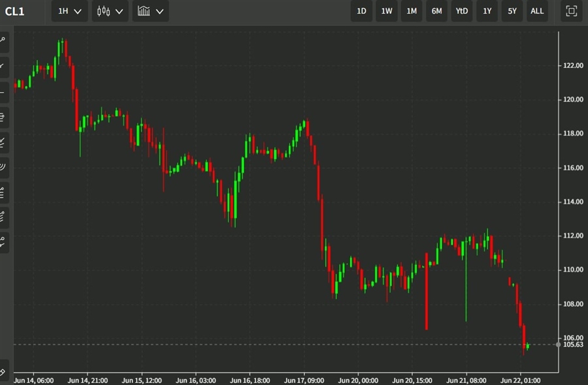Select the 5Y time range
Screen dimensions: 588x385
click(x=512, y=11)
